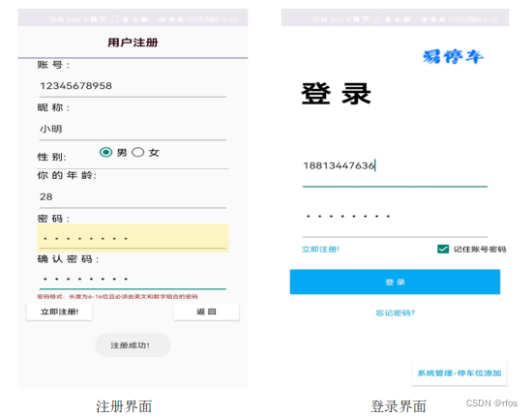Select the 女 radio button
The width and height of the screenshot is (532, 416).
point(137,152)
